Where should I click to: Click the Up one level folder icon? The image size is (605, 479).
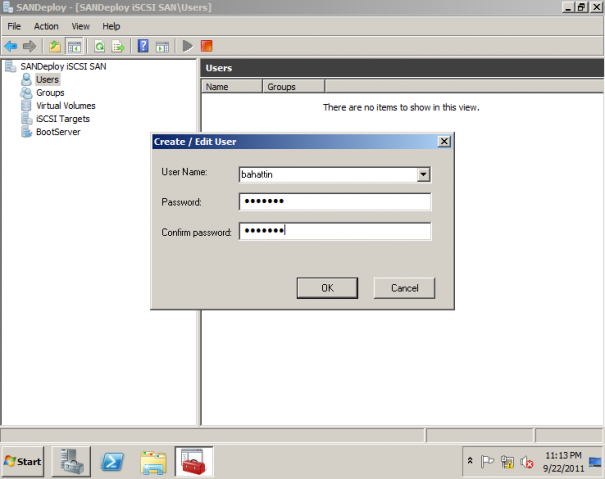coord(55,46)
